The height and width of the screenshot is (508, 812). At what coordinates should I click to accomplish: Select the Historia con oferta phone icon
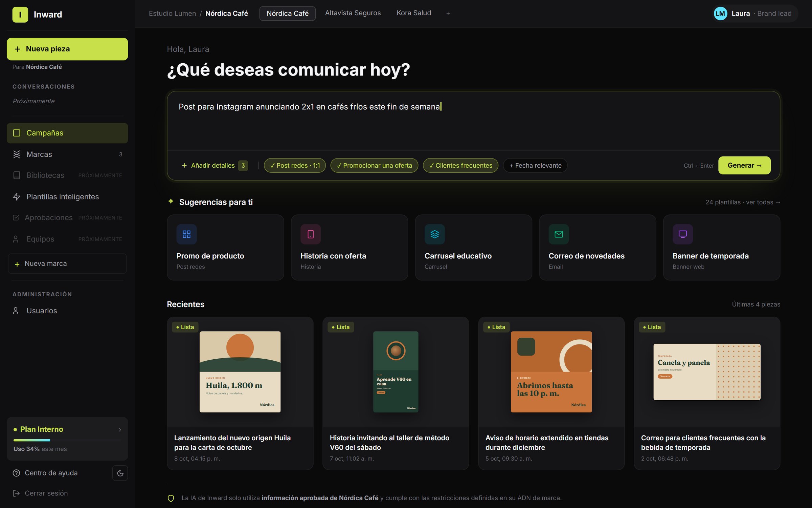coord(311,234)
